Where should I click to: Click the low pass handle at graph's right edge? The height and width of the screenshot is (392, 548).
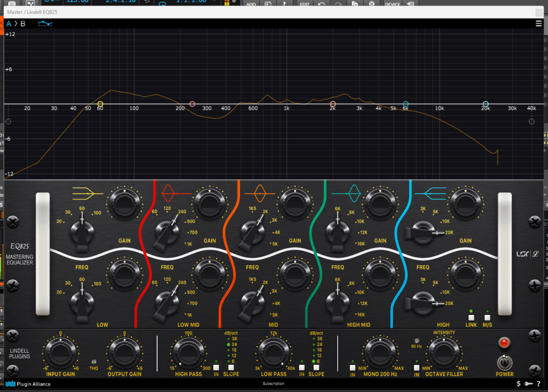coord(532,122)
